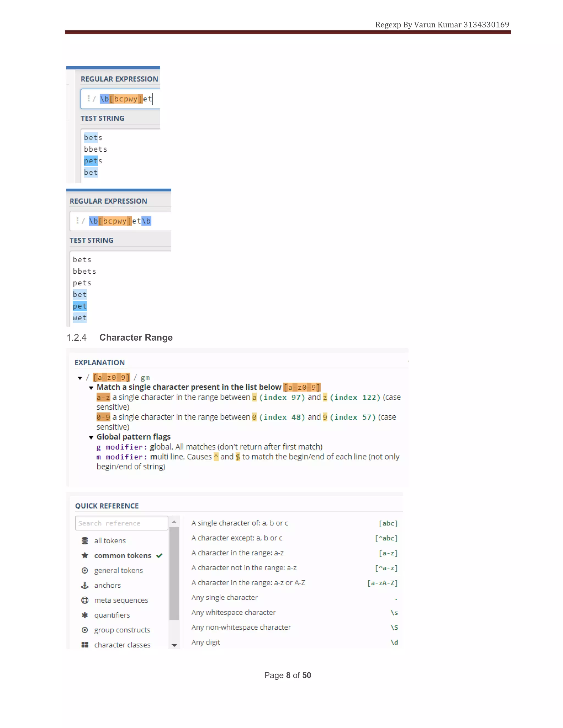Click the common tokens star icon
Viewport: 563px width, 728px height.
(85, 555)
